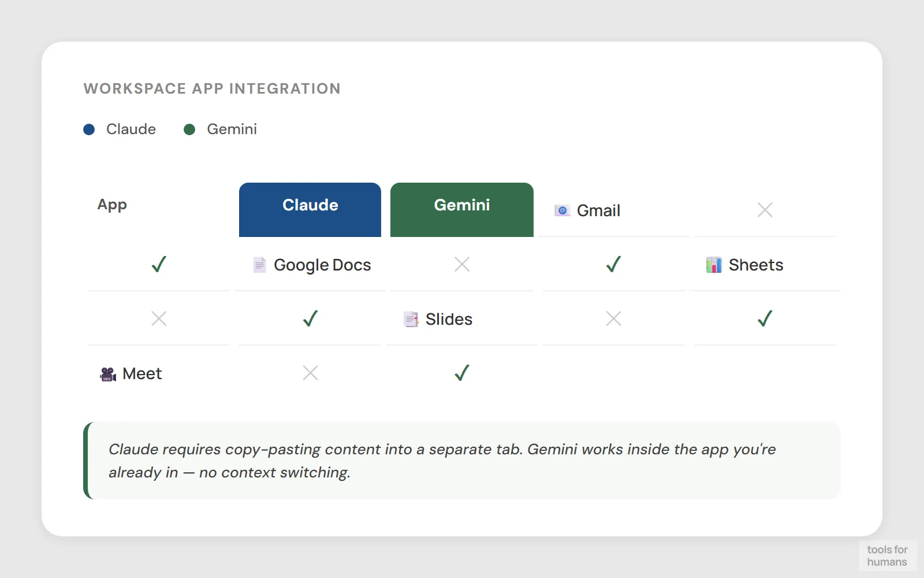Toggle the checkmark beside Google Docs
924x578 pixels.
pos(158,264)
